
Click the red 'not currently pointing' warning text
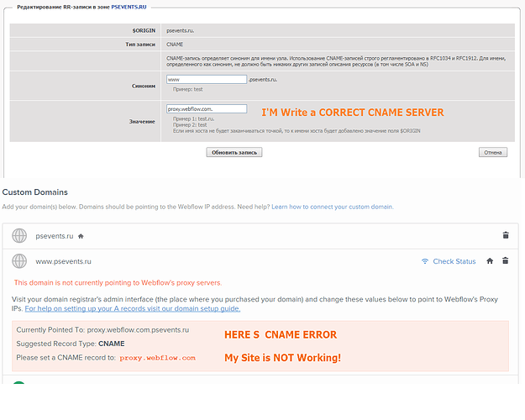tap(118, 283)
